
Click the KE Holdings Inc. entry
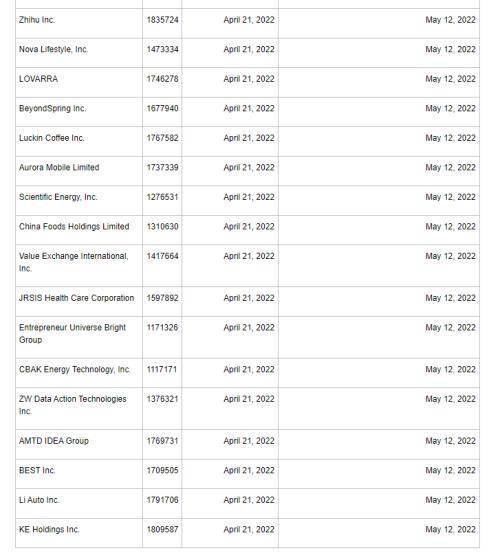pyautogui.click(x=49, y=529)
